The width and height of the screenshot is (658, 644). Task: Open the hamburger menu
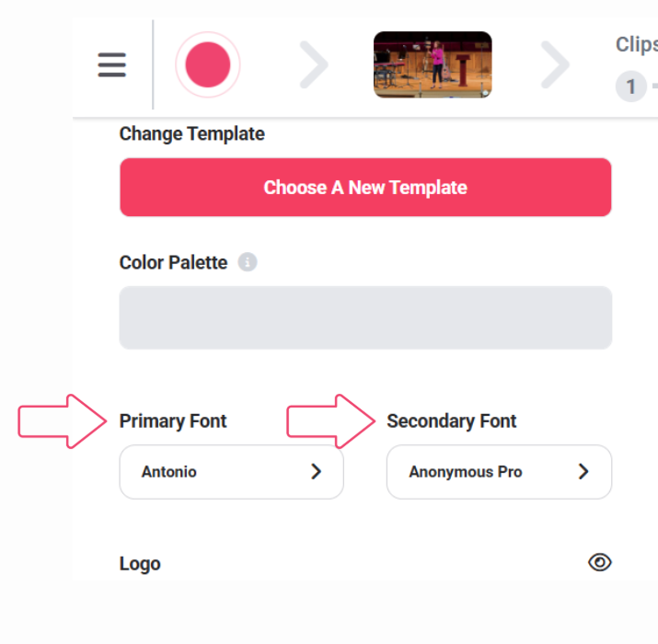coord(111,64)
